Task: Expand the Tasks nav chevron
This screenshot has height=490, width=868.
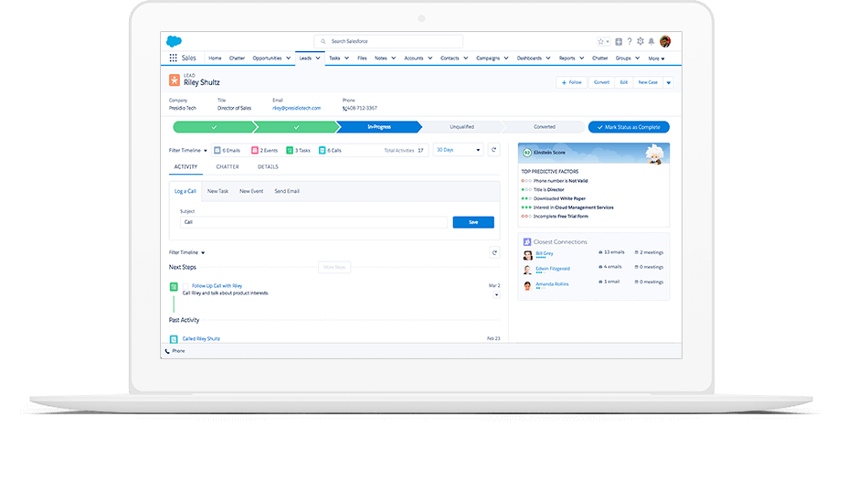Action: 346,59
